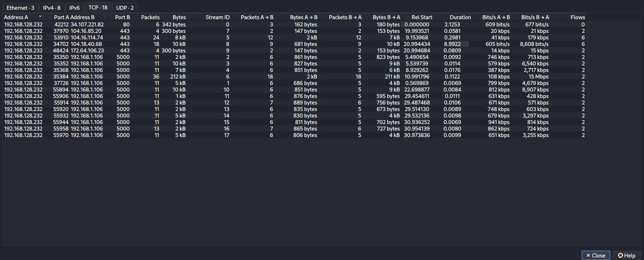
Task: Select the IPv6 tab
Action: tap(74, 8)
